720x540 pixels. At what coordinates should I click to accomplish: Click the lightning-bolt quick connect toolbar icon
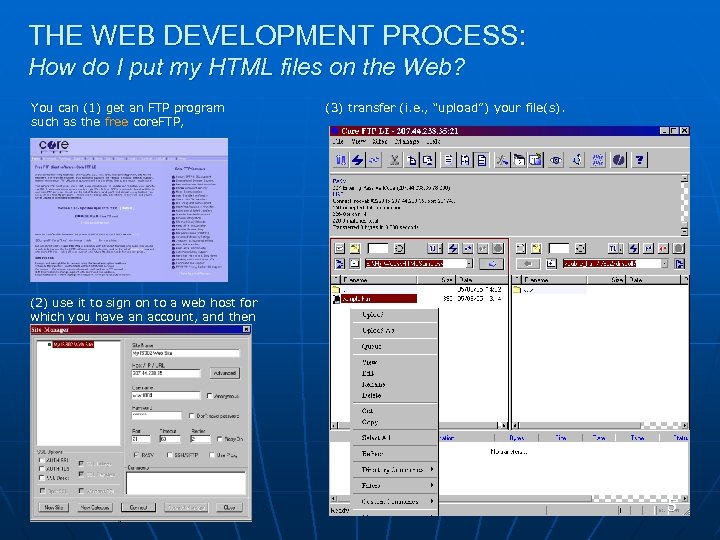point(357,160)
